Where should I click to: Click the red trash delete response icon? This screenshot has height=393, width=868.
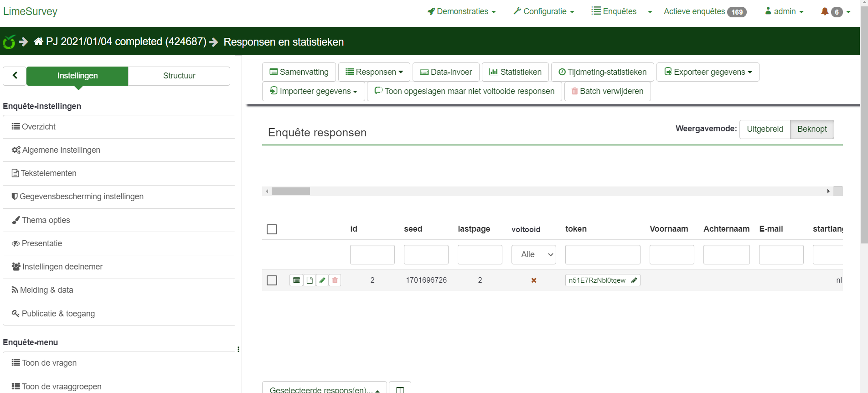point(335,280)
